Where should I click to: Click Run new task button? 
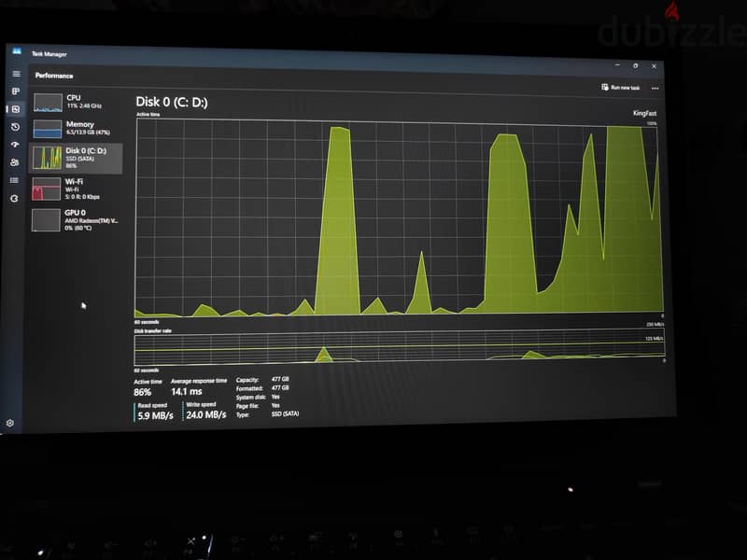[620, 87]
